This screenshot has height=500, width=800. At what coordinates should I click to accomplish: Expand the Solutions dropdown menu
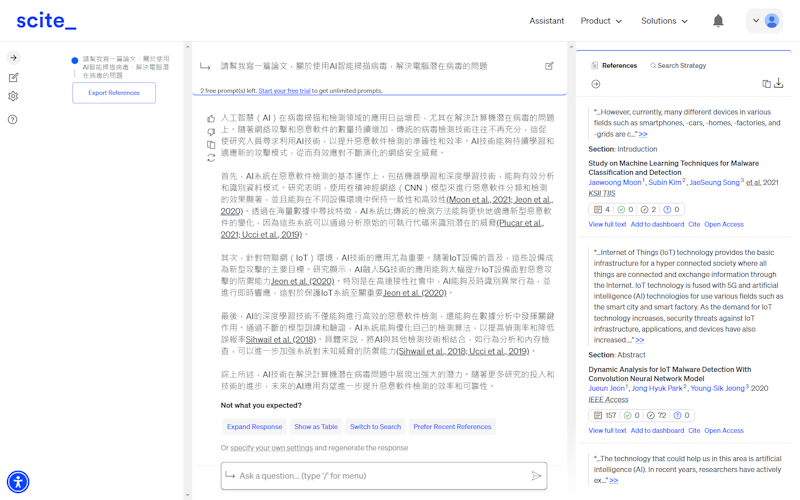pos(664,21)
